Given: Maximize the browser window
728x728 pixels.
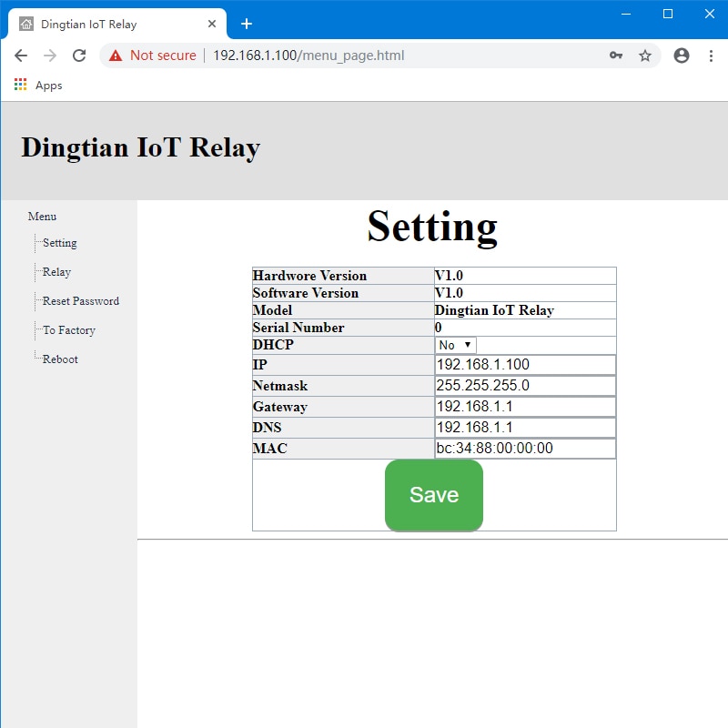Looking at the screenshot, I should 668,14.
